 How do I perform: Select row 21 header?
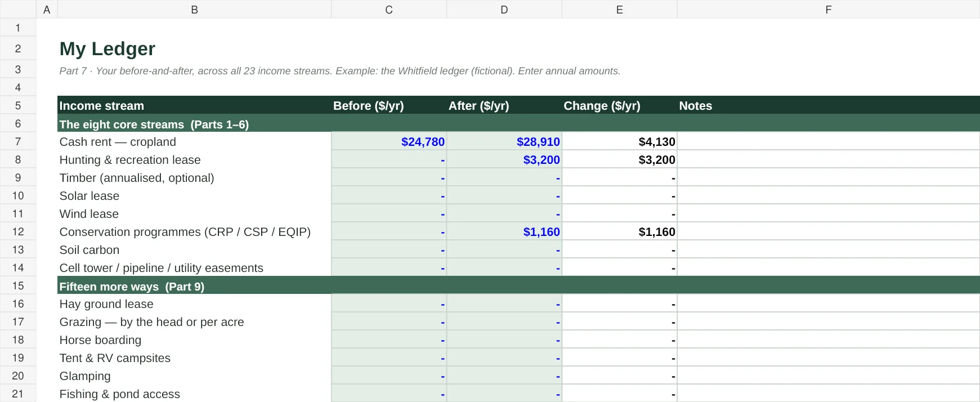[18, 394]
